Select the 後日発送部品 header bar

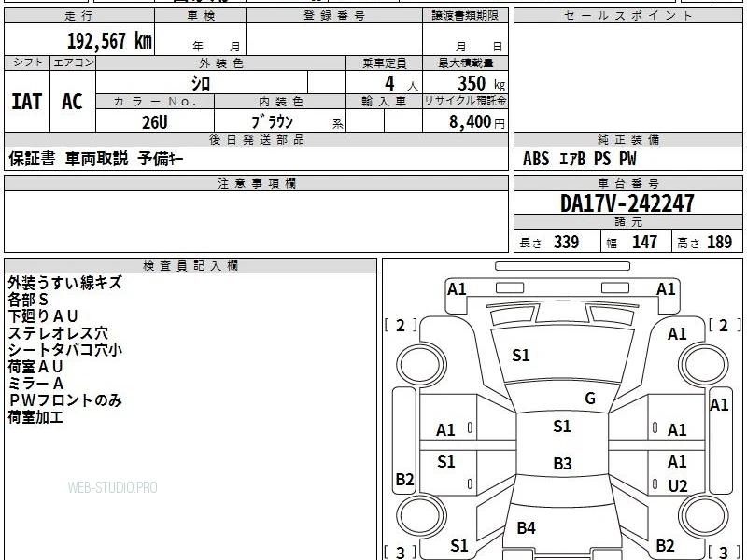(256, 139)
